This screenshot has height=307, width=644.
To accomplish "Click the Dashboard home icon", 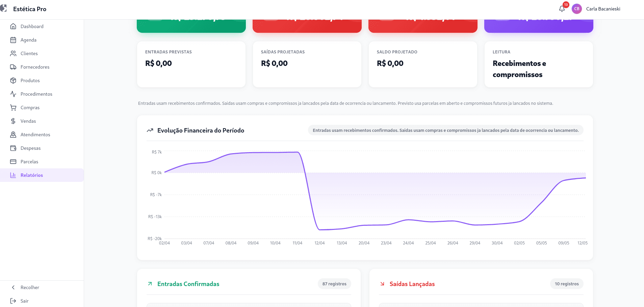I will coord(13,26).
